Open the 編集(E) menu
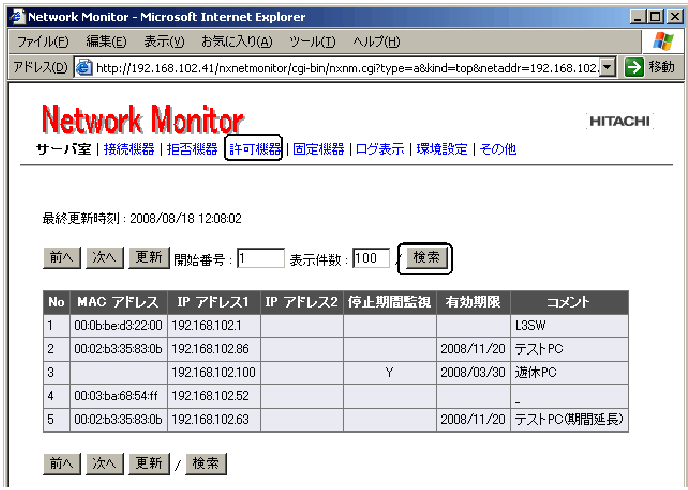Viewport: 688px width, 490px height. 106,42
